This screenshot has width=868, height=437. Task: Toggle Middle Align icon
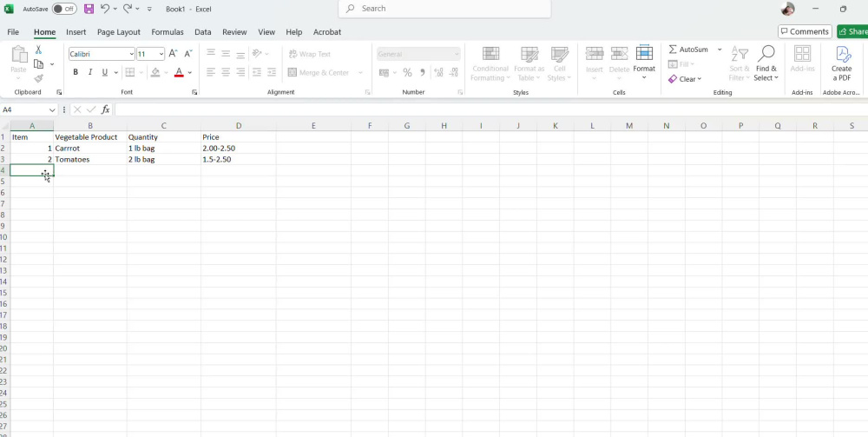tap(226, 54)
